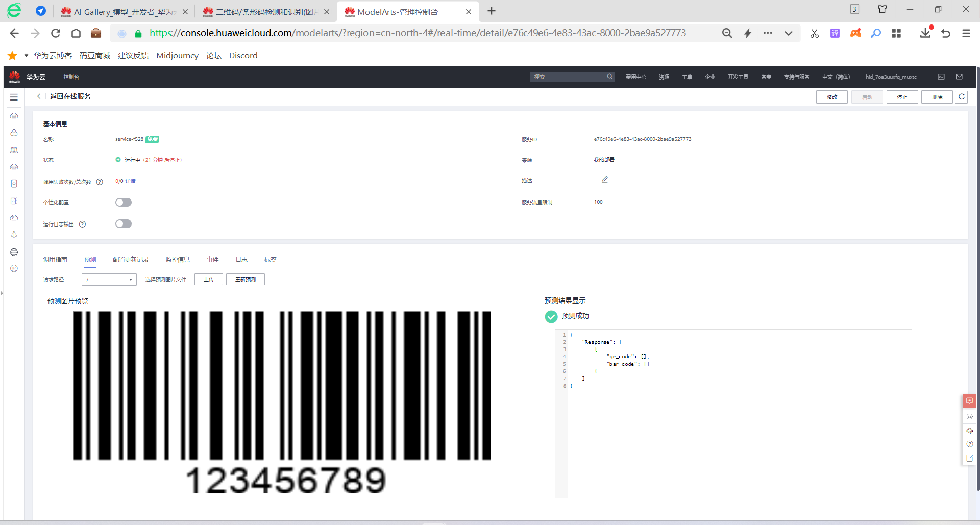The image size is (980, 525).
Task: Open the red feedback chat widget
Action: [x=969, y=401]
